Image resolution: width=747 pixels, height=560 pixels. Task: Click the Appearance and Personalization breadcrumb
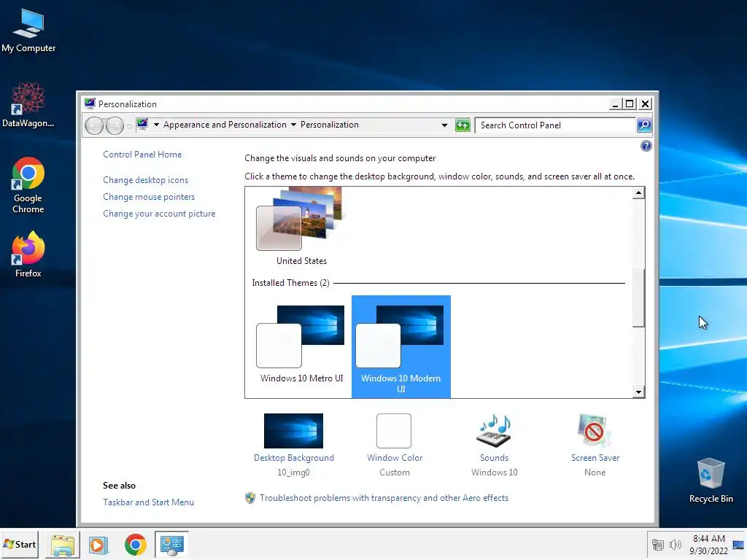tap(225, 125)
